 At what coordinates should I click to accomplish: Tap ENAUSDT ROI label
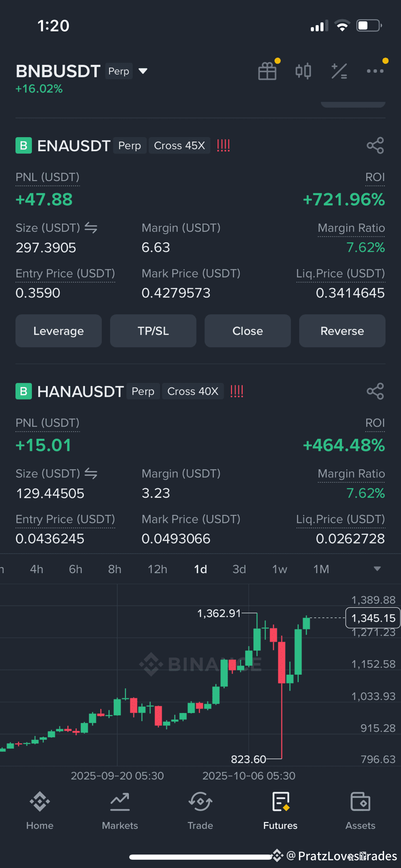click(x=375, y=177)
